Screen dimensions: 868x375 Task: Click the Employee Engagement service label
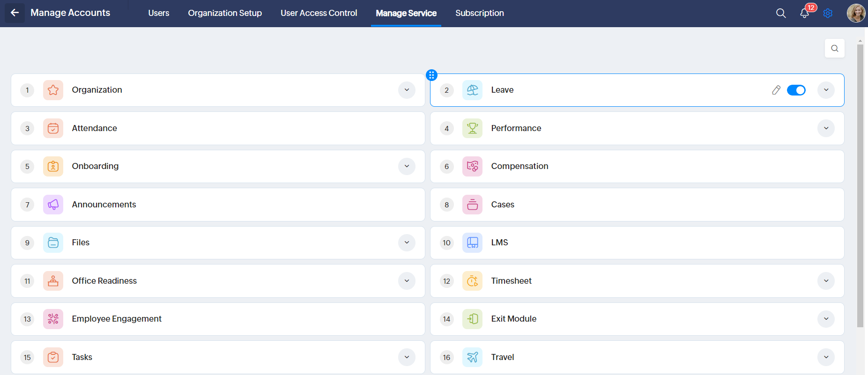pos(117,319)
